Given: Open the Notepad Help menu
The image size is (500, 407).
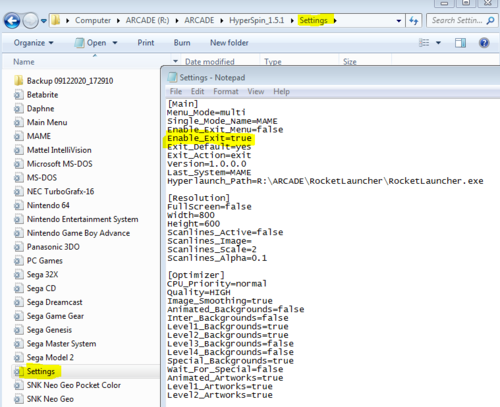Looking at the screenshot, I should pos(281,91).
